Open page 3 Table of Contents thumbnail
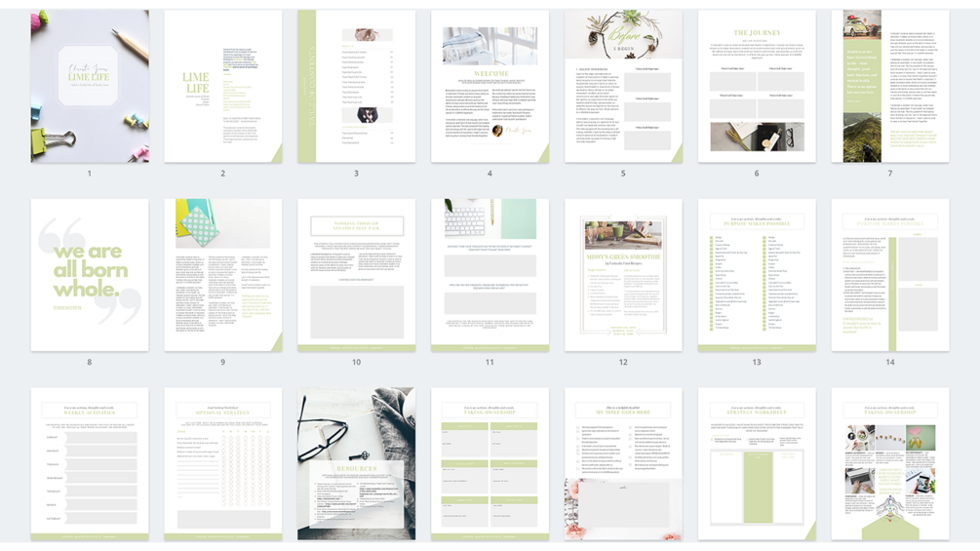This screenshot has width=980, height=551. pyautogui.click(x=356, y=86)
